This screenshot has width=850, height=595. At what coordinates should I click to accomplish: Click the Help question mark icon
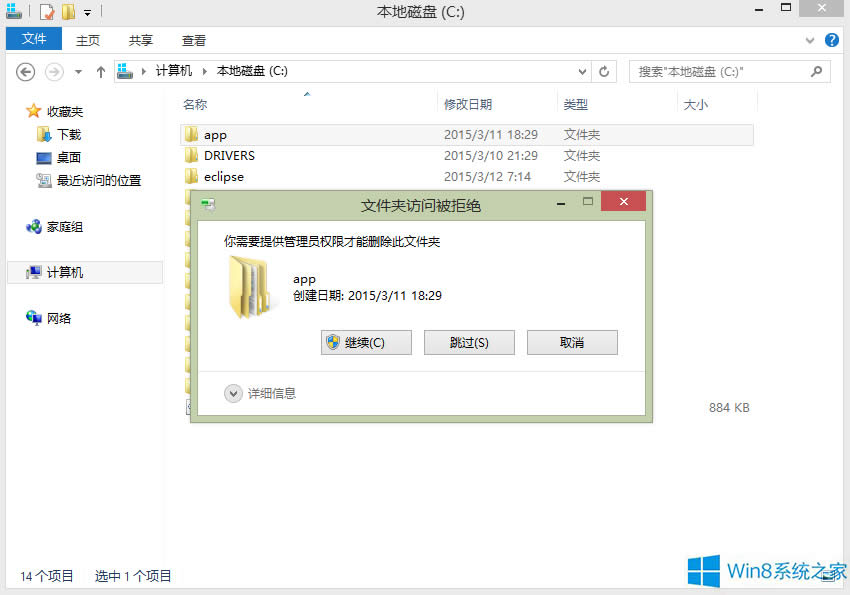833,39
